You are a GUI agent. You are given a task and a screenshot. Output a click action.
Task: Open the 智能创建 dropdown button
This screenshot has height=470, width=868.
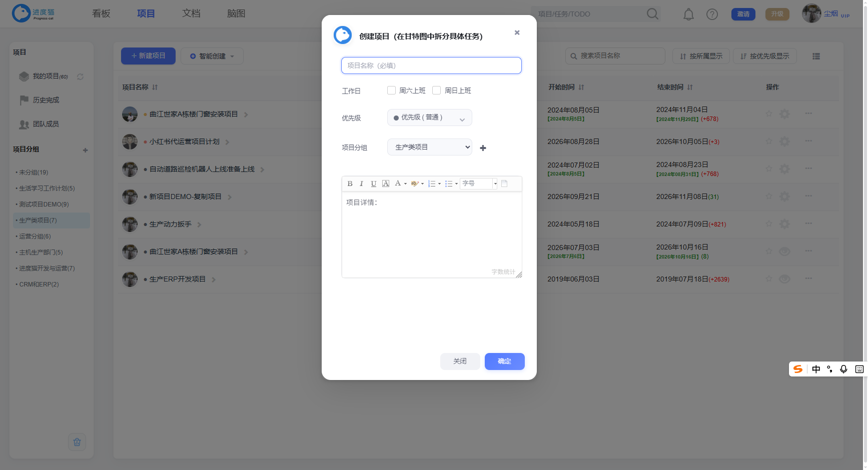212,56
